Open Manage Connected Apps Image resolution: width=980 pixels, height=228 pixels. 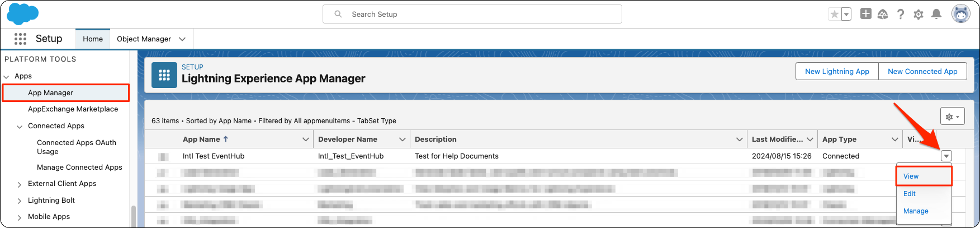[x=79, y=167]
